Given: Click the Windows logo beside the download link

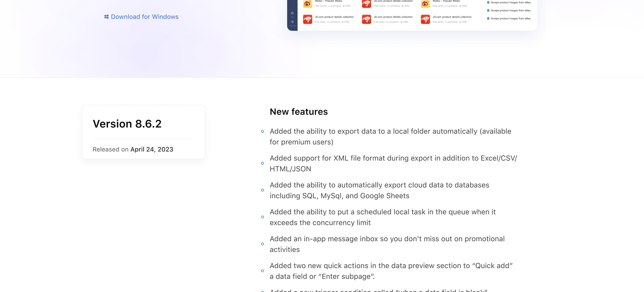Looking at the screenshot, I should pos(106,17).
